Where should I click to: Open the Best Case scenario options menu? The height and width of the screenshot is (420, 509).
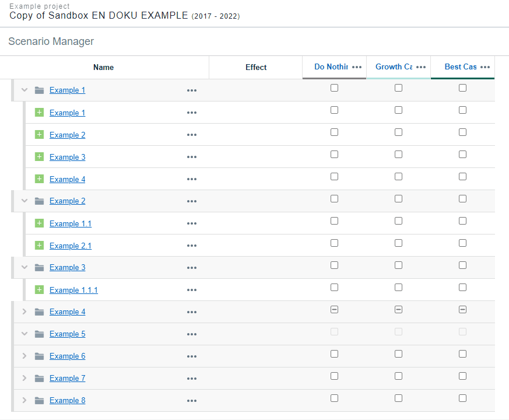485,67
